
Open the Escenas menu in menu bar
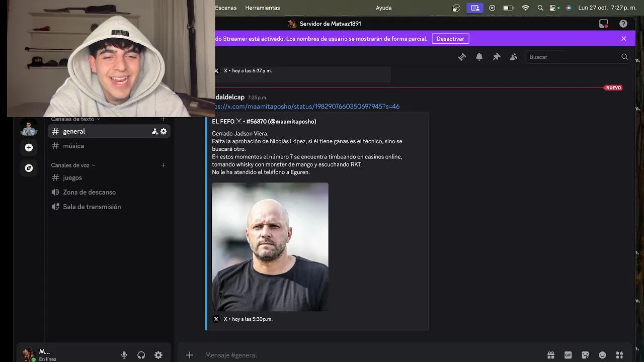click(226, 8)
